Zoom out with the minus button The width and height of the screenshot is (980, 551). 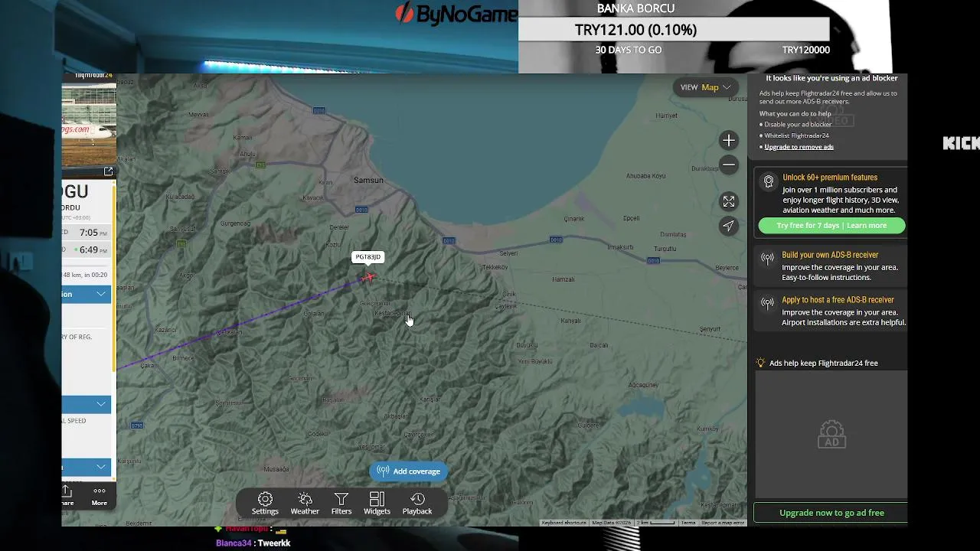pos(728,165)
